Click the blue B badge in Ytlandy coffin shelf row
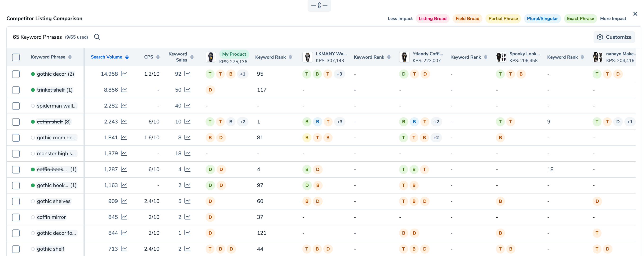Image resolution: width=644 pixels, height=256 pixels. (x=414, y=122)
